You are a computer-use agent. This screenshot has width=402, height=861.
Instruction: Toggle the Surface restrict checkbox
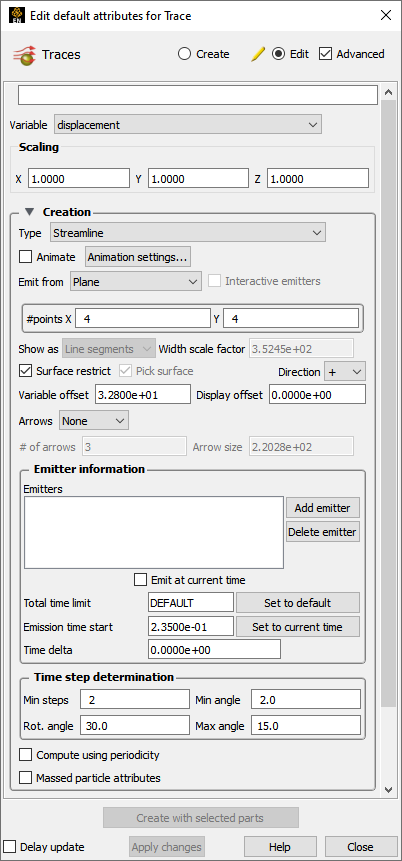point(25,371)
